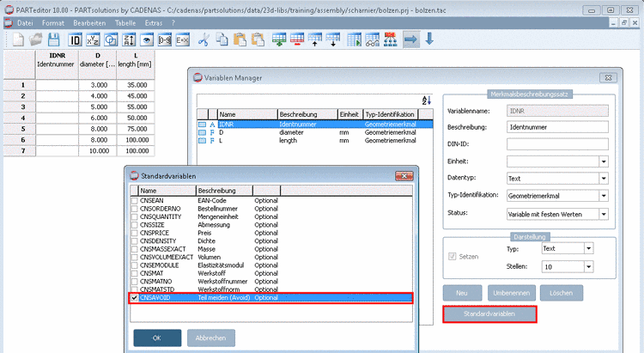Click the Beschreibung text field
This screenshot has width=644, height=353.
557,127
